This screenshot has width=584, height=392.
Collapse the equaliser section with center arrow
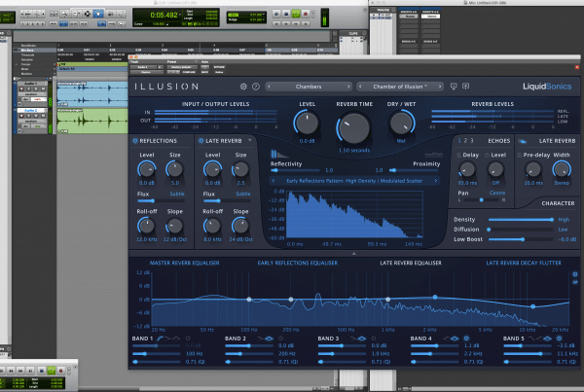coord(354,254)
